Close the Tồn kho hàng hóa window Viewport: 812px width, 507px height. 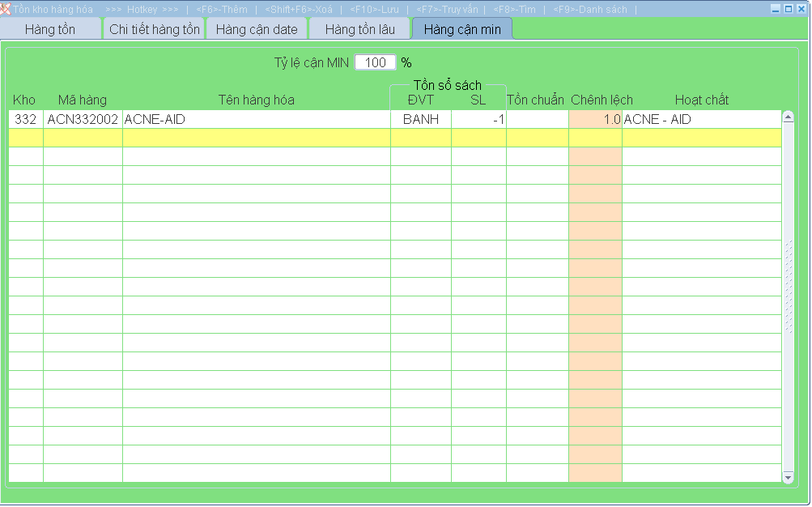[x=801, y=9]
